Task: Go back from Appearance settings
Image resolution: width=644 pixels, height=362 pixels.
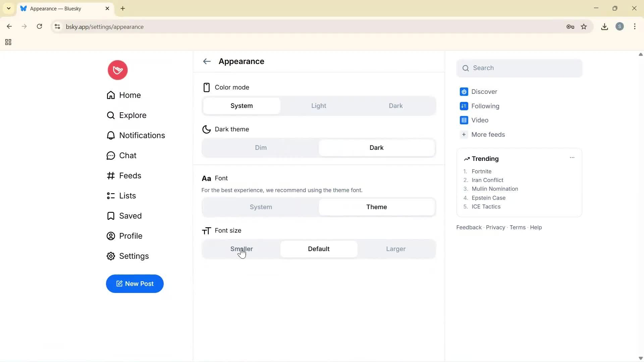Action: coord(207,61)
